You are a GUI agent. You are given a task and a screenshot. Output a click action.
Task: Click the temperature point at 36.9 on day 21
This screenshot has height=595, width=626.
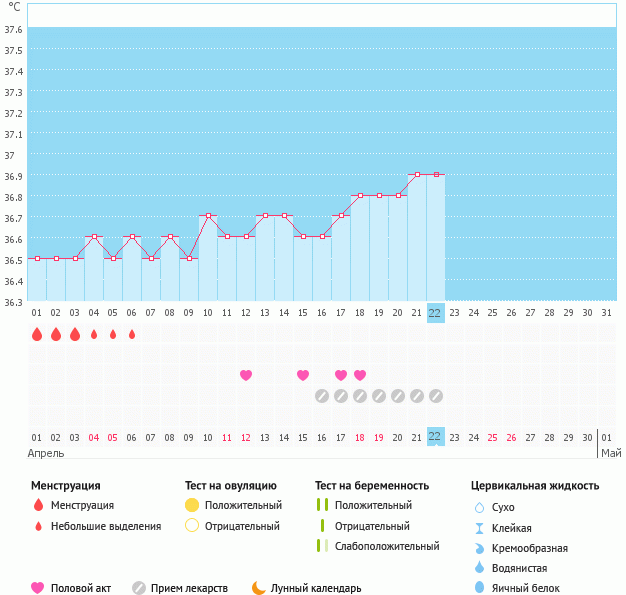(417, 175)
